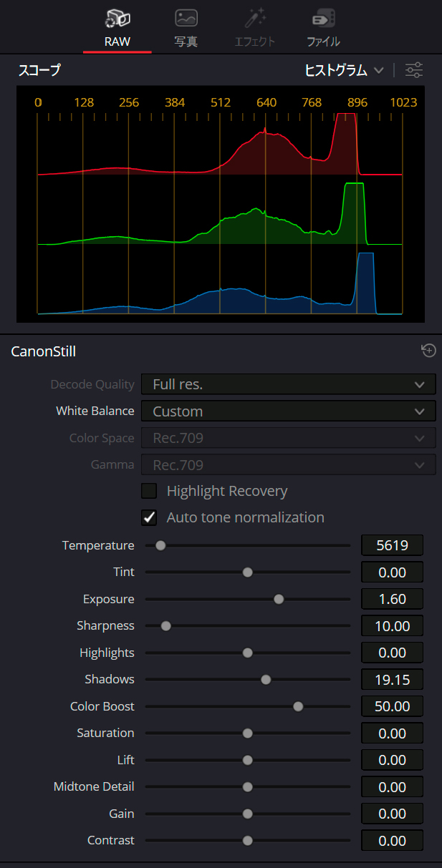Click the Temperature slider handle
Image resolution: width=442 pixels, height=868 pixels.
160,545
